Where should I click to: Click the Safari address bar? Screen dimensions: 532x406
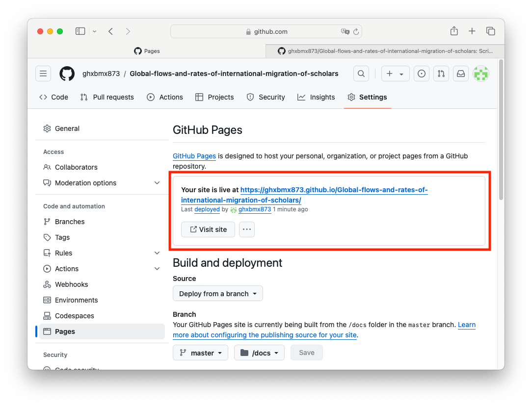(x=266, y=31)
